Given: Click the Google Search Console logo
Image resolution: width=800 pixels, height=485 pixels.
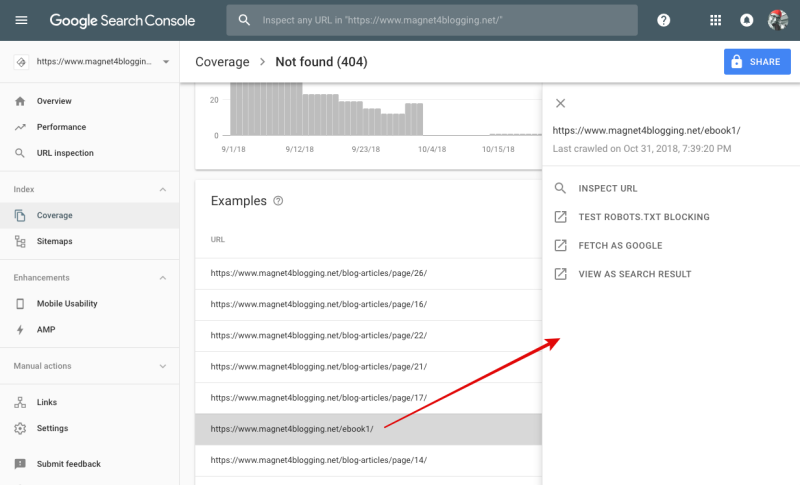Looking at the screenshot, I should (x=122, y=20).
